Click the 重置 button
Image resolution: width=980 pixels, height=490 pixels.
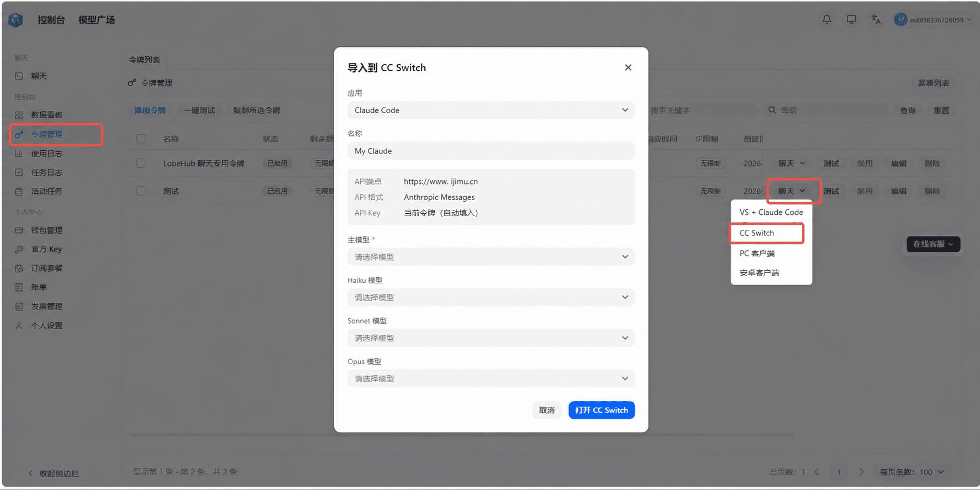tap(941, 110)
